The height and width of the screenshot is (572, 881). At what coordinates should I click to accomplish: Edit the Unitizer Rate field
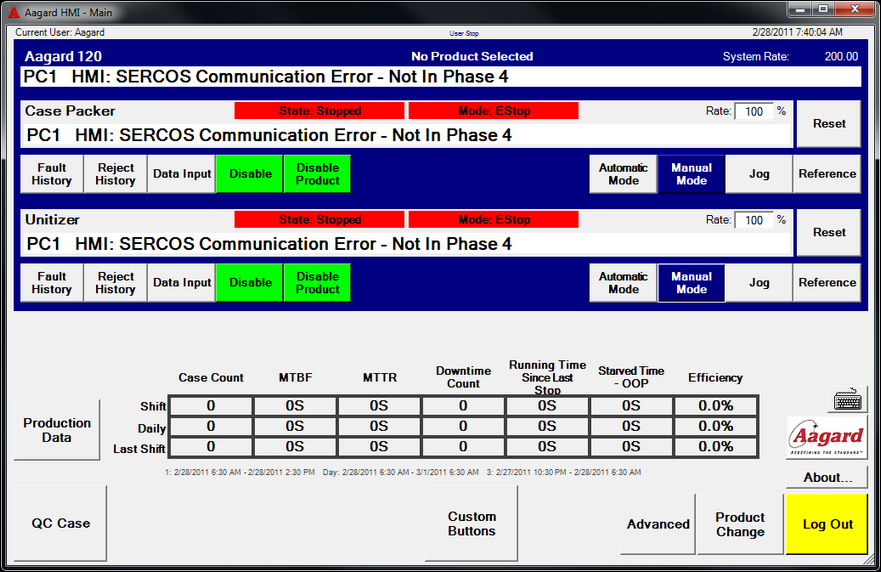coord(754,220)
